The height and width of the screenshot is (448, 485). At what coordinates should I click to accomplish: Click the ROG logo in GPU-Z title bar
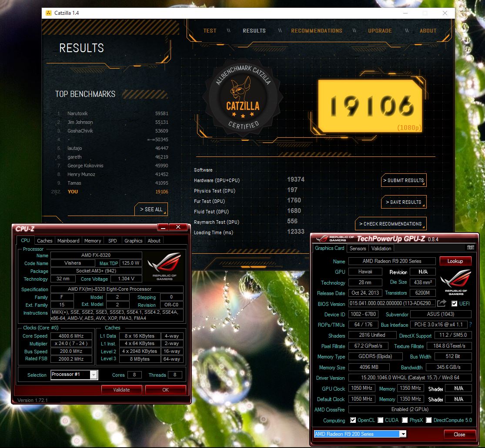322,239
